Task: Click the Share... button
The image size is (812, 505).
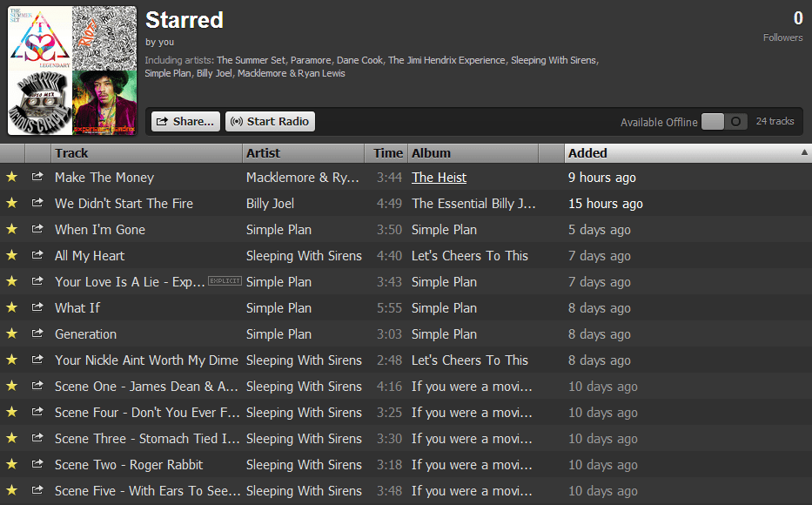Action: 185,122
